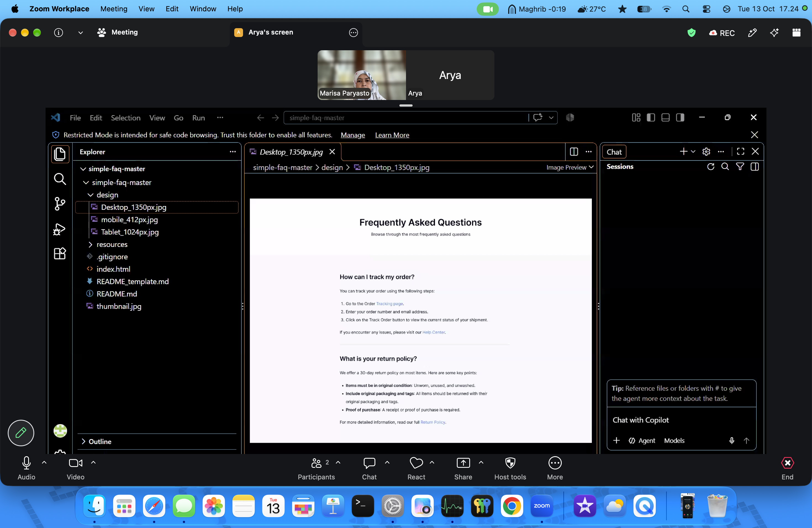812x528 pixels.
Task: Add context with plus in Copilot input
Action: [x=616, y=440]
